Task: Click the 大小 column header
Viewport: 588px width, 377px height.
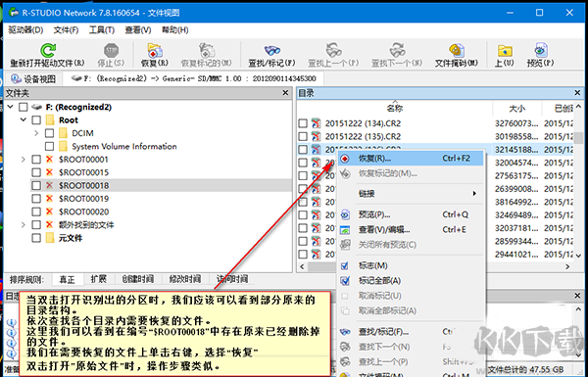Action: [516, 109]
